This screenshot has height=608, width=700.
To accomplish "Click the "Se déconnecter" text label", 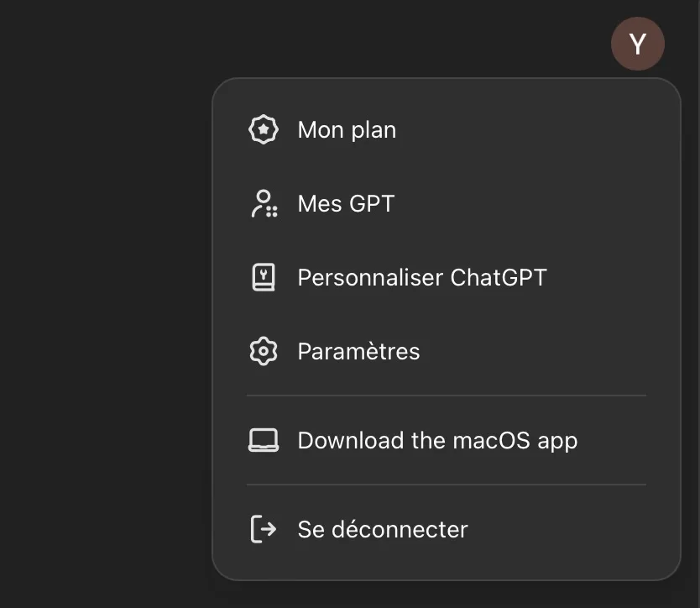I will 383,530.
